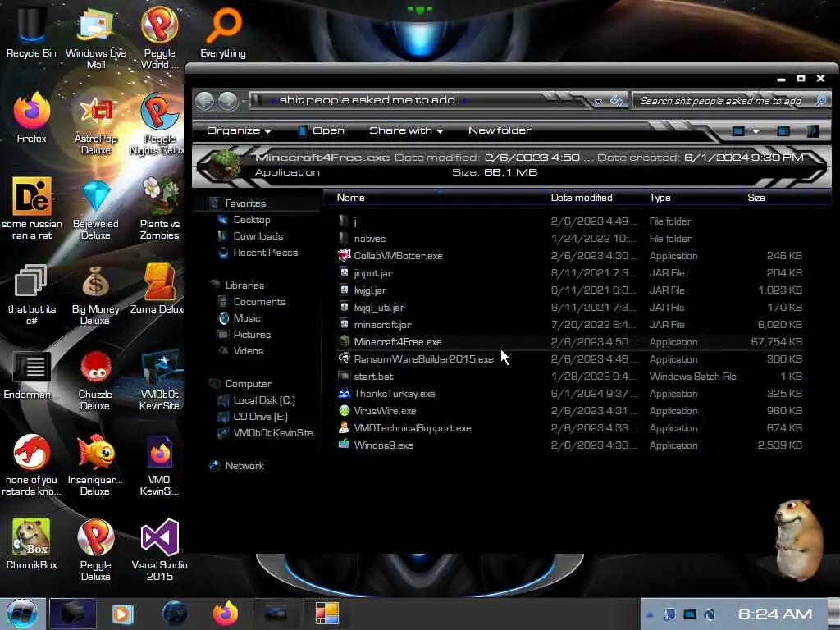840x630 pixels.
Task: Open Downloads in the navigation pane
Action: 258,236
